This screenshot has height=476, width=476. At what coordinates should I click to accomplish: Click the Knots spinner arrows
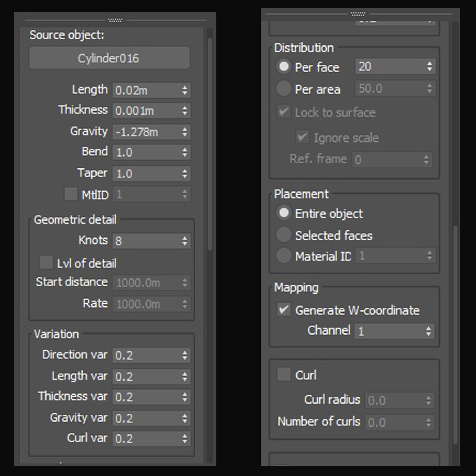(x=185, y=241)
